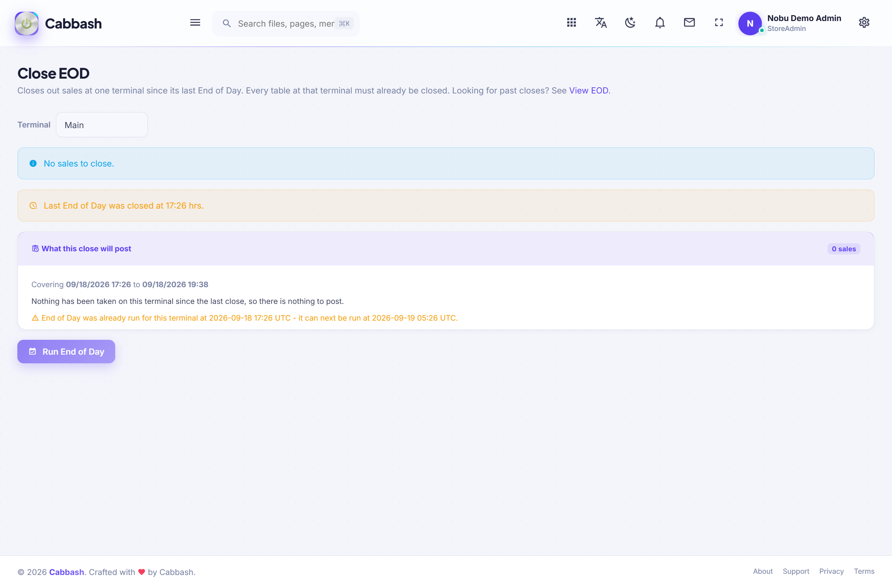The image size is (892, 588).
Task: Open the Support footer link
Action: pyautogui.click(x=796, y=571)
